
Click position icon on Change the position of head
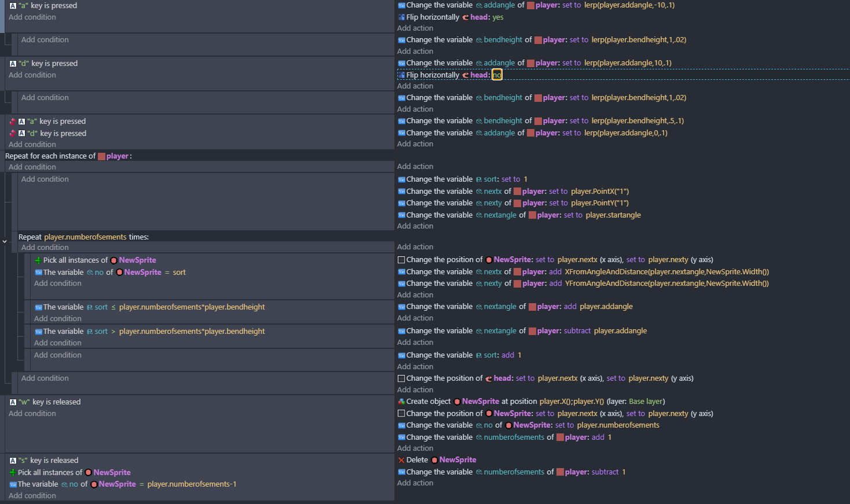click(x=401, y=378)
